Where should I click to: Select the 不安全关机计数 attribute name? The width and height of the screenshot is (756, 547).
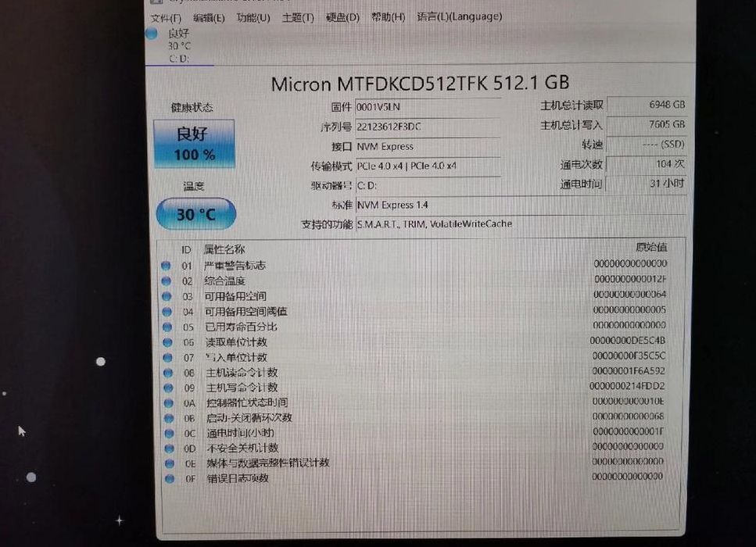click(x=243, y=448)
